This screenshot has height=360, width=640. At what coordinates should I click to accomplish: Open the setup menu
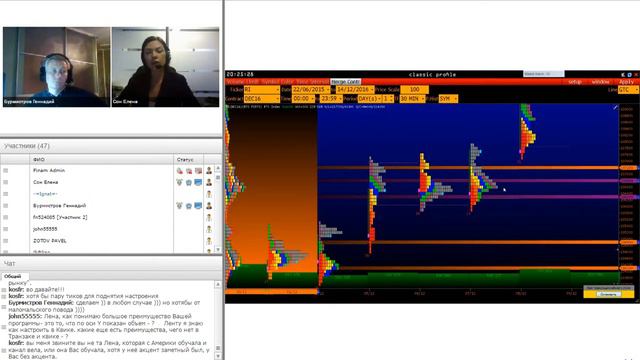click(575, 82)
